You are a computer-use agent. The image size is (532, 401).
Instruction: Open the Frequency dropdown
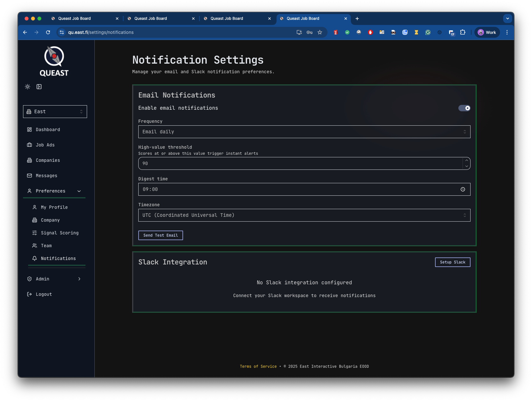click(304, 131)
